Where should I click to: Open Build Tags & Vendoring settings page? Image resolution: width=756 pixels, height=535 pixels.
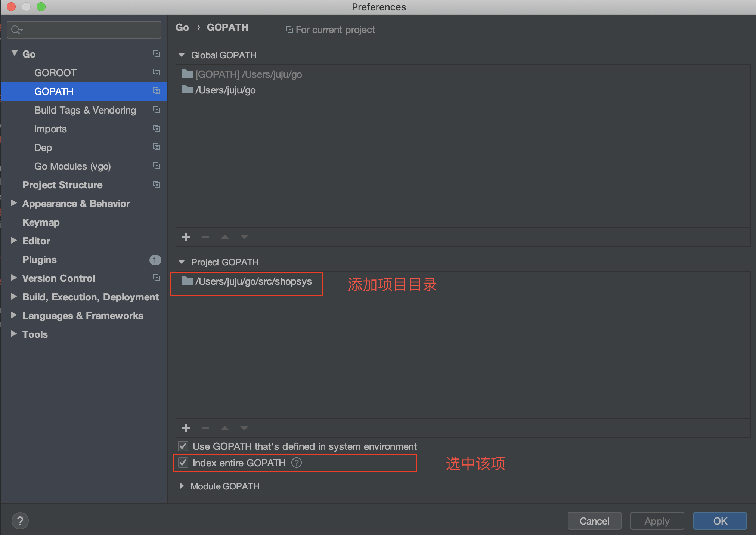[85, 110]
